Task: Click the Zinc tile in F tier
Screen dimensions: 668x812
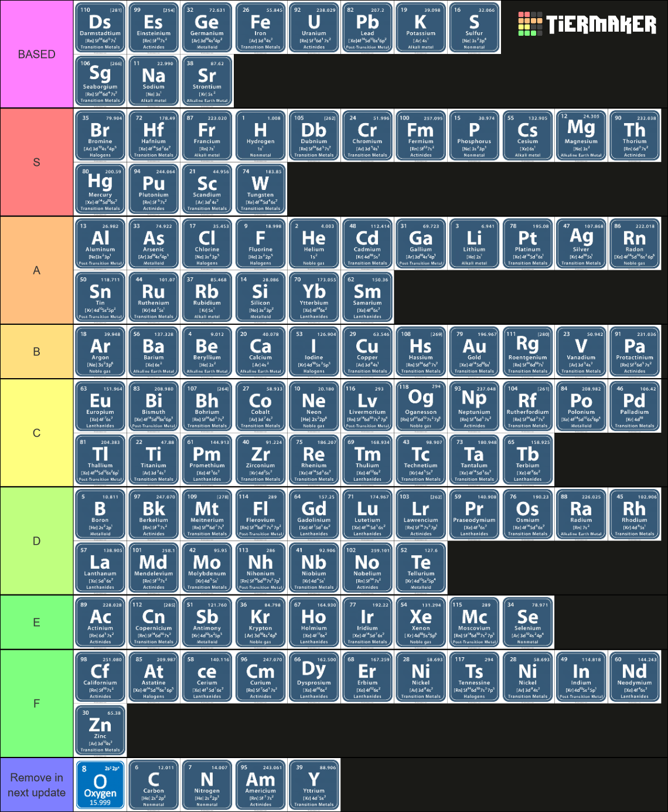Action: point(100,730)
